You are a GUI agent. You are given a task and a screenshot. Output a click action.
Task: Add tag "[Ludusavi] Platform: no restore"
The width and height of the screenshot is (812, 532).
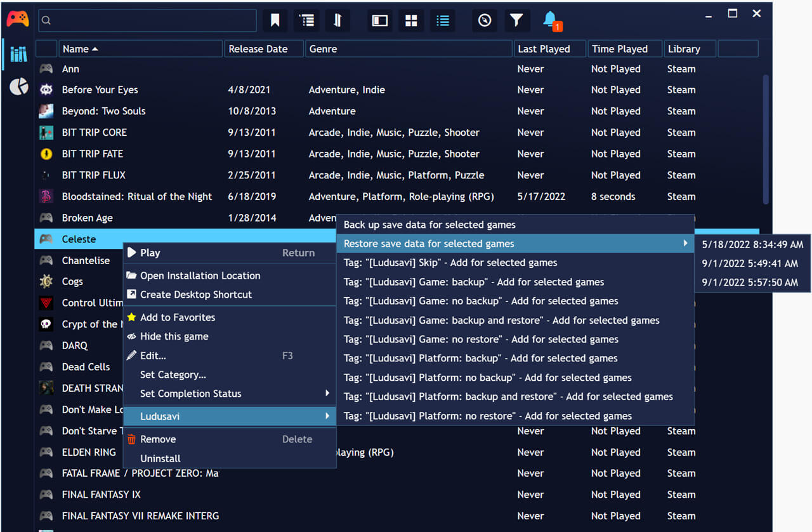515,416
